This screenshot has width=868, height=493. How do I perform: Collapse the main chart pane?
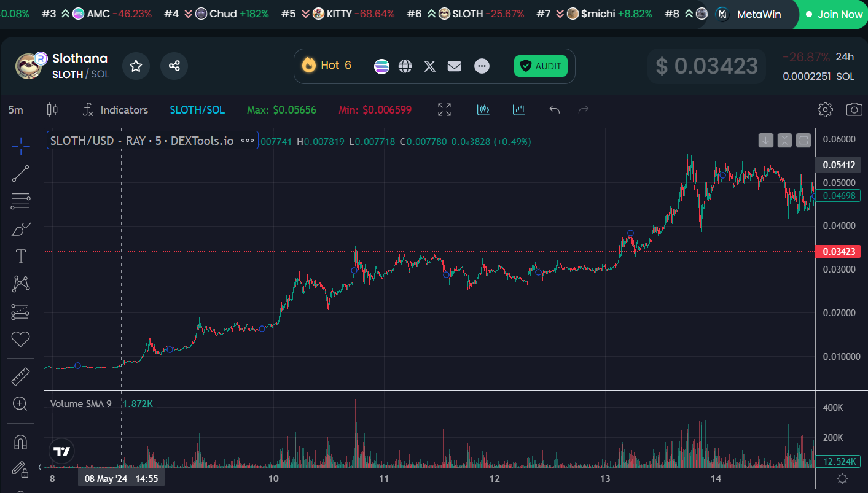784,141
